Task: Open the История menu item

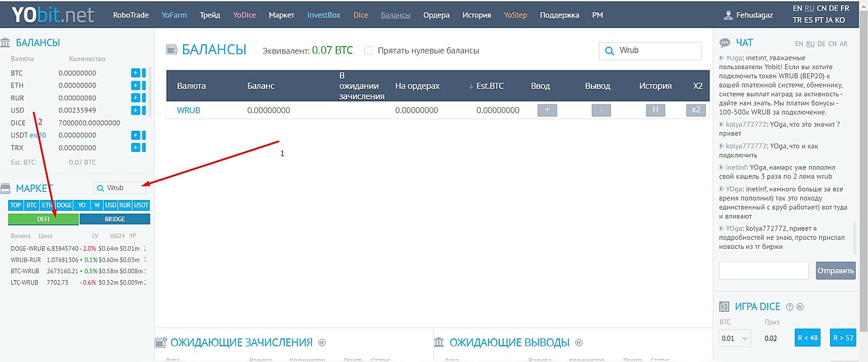Action: (477, 15)
